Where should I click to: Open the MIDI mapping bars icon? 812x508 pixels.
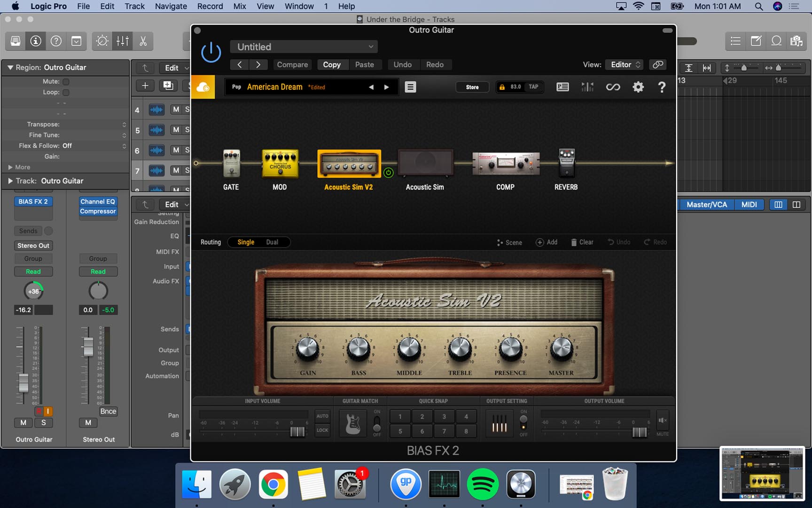[x=587, y=87]
